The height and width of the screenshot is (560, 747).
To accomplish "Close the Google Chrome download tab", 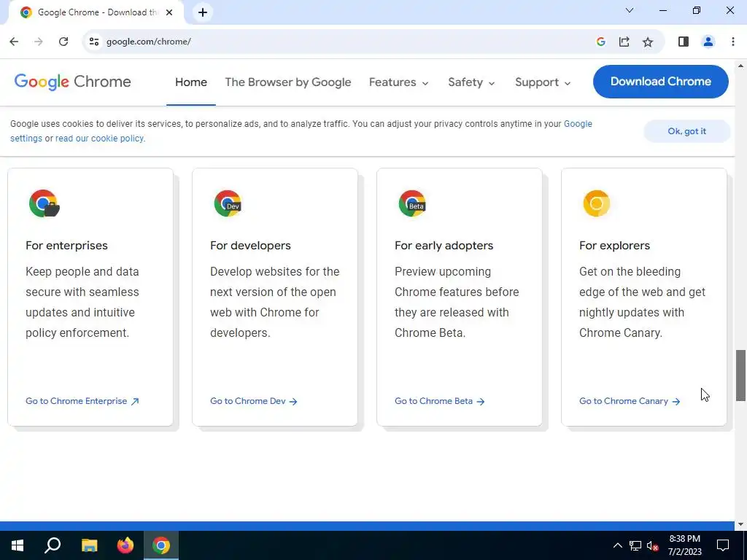I will coord(169,12).
